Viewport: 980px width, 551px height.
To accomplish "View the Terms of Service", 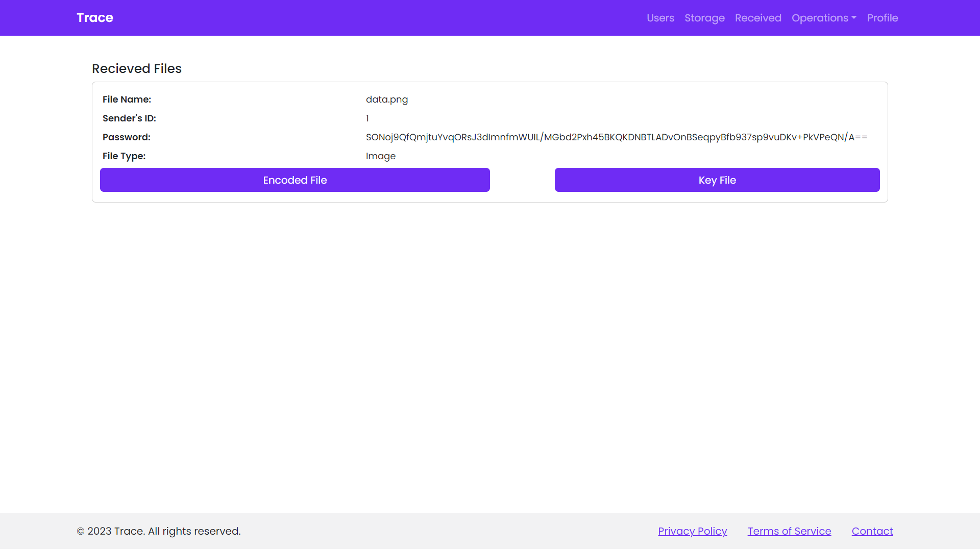I will (x=789, y=531).
